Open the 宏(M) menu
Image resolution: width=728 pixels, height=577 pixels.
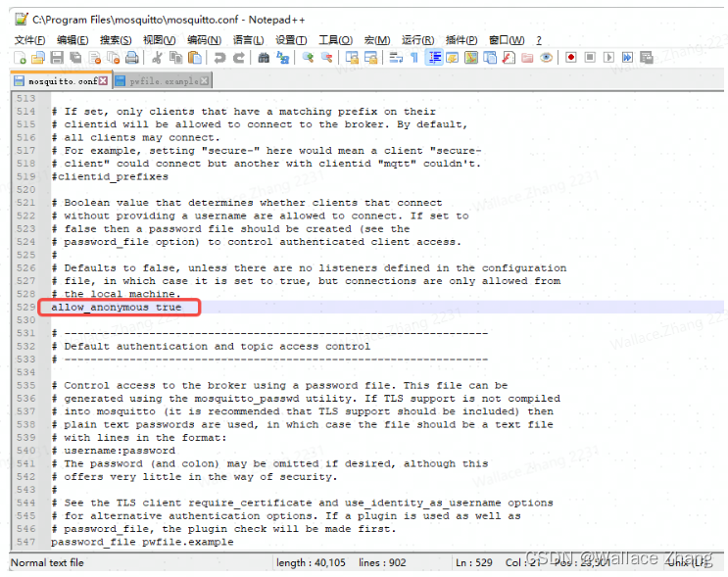[x=377, y=40]
